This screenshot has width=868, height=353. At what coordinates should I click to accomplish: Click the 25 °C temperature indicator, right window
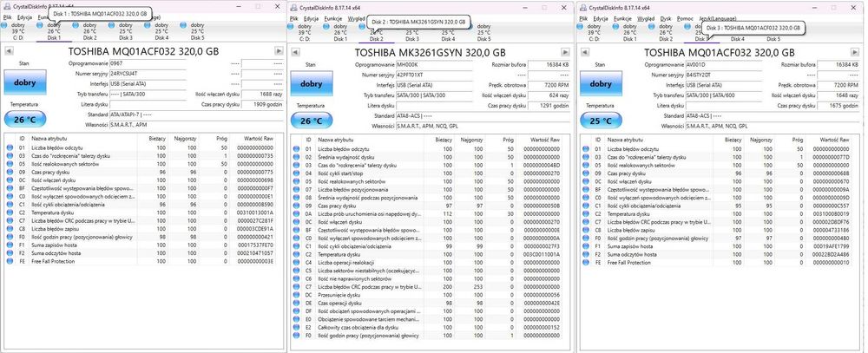601,120
